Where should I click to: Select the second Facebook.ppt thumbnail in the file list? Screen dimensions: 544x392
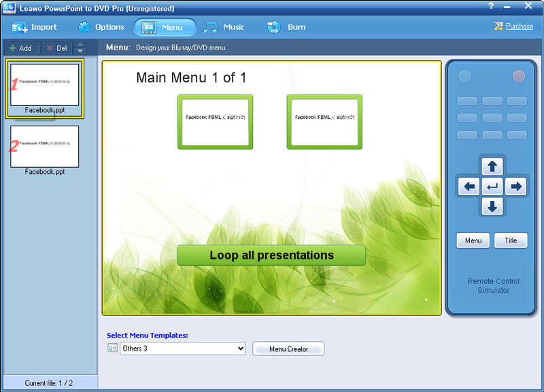pos(44,147)
